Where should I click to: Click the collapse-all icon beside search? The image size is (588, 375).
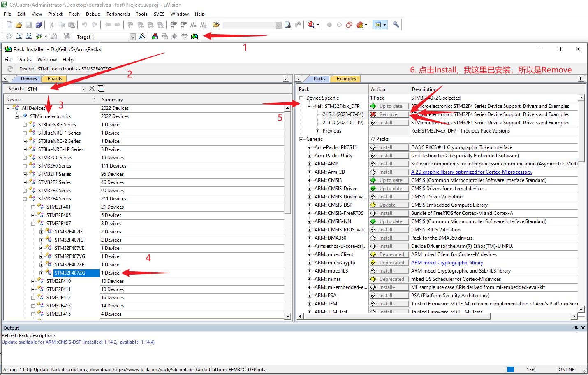click(102, 89)
